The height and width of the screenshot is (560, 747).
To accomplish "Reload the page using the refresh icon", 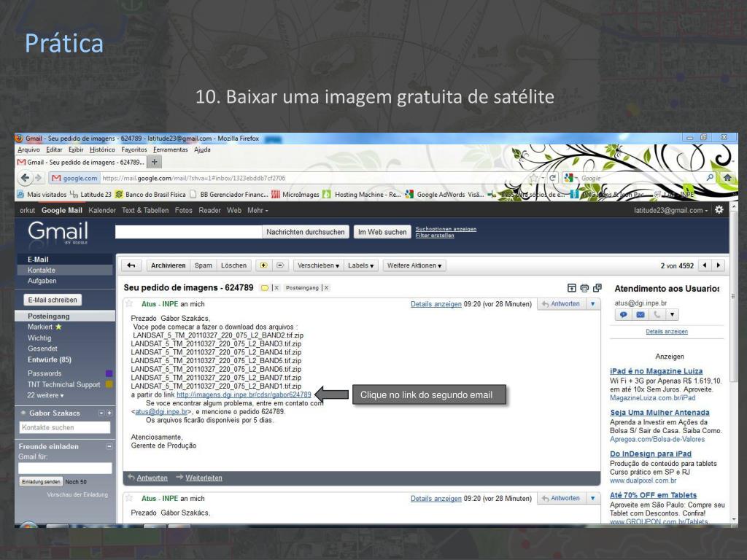I will tap(553, 178).
